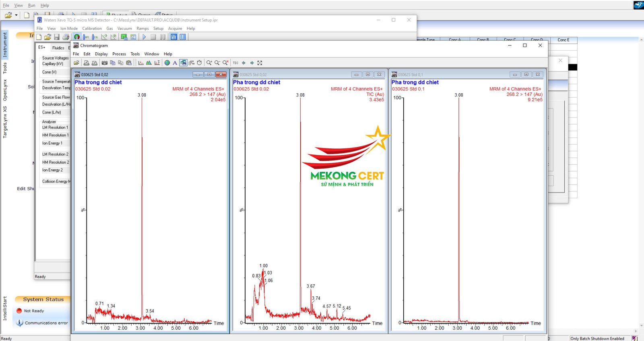Click Paste clipboard icon in Chromatogram toolbar
The image size is (644, 341).
click(129, 63)
